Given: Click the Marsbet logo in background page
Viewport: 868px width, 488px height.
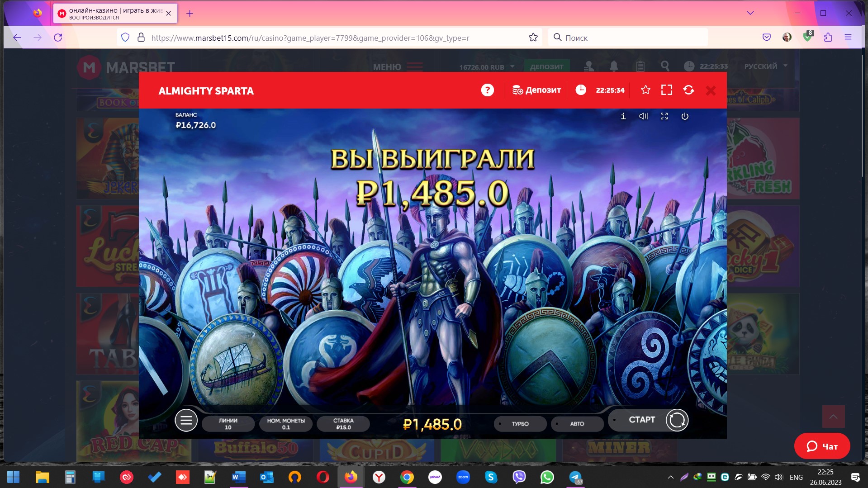Looking at the screenshot, I should tap(126, 67).
